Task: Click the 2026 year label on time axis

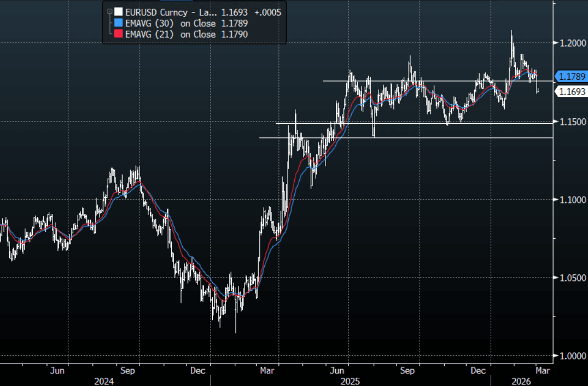Action: tap(521, 379)
